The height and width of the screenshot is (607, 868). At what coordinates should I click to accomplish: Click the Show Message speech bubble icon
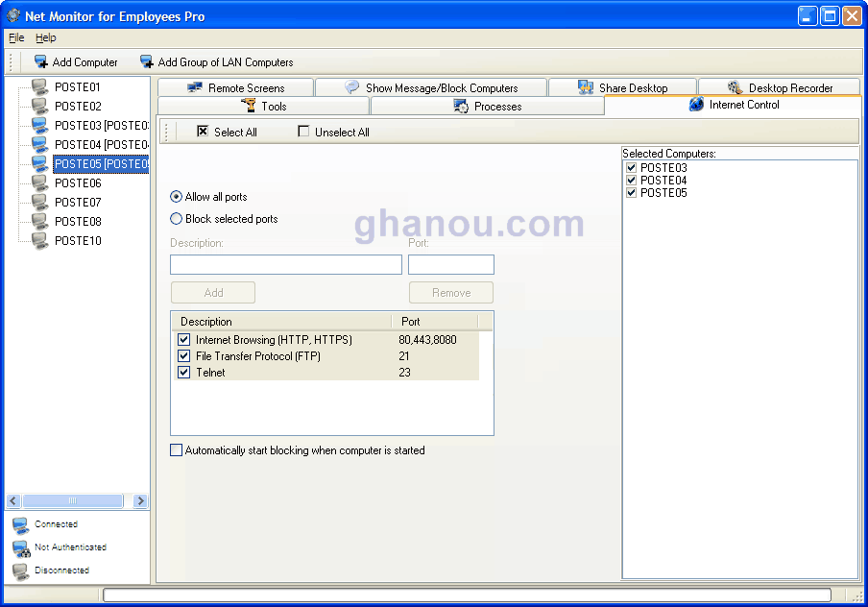[351, 87]
